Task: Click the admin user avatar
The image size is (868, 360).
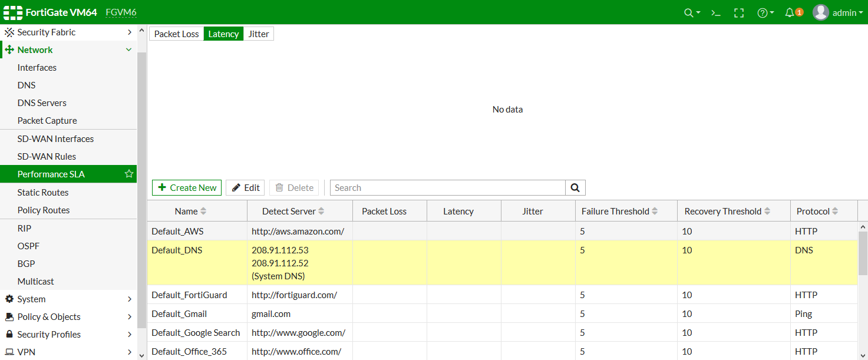Action: pos(821,12)
